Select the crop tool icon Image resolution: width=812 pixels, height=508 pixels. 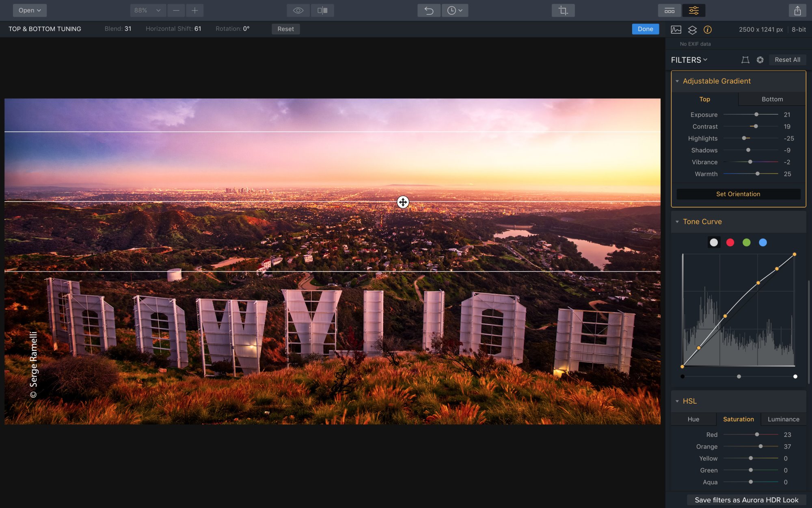click(x=563, y=11)
